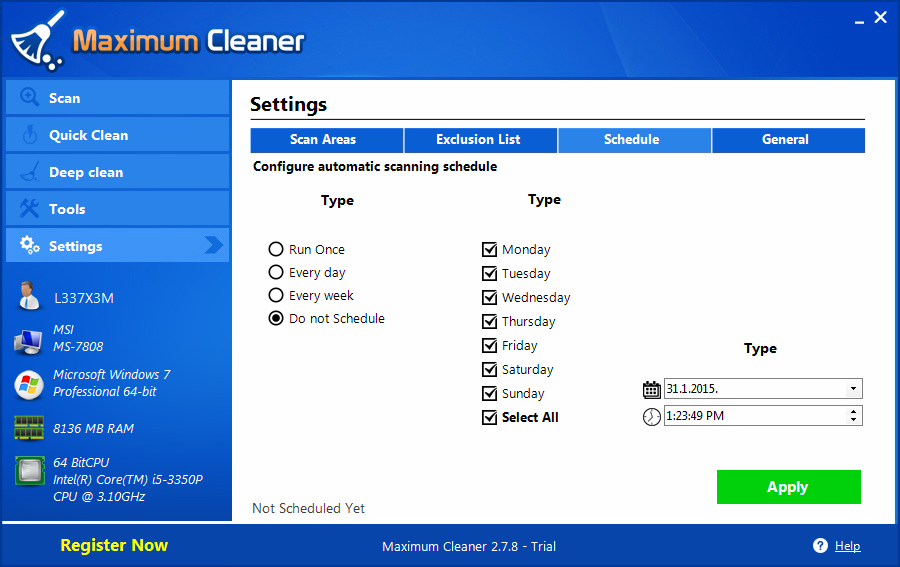Click the green Apply button
This screenshot has width=900, height=567.
click(x=789, y=487)
